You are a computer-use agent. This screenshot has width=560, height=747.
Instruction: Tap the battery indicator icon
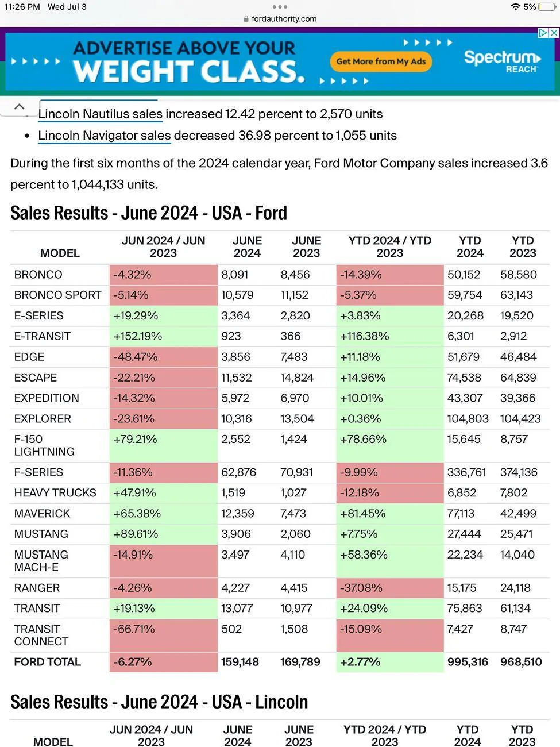coord(546,7)
